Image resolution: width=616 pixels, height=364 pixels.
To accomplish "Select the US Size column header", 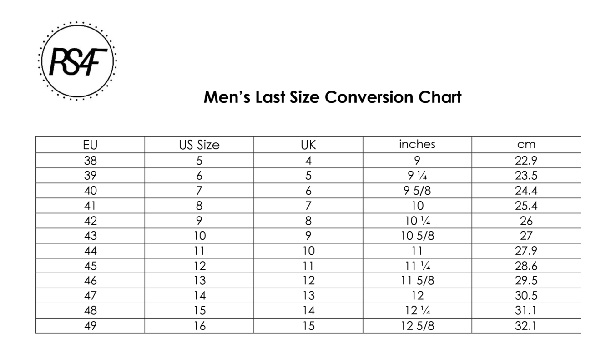I will [x=199, y=145].
